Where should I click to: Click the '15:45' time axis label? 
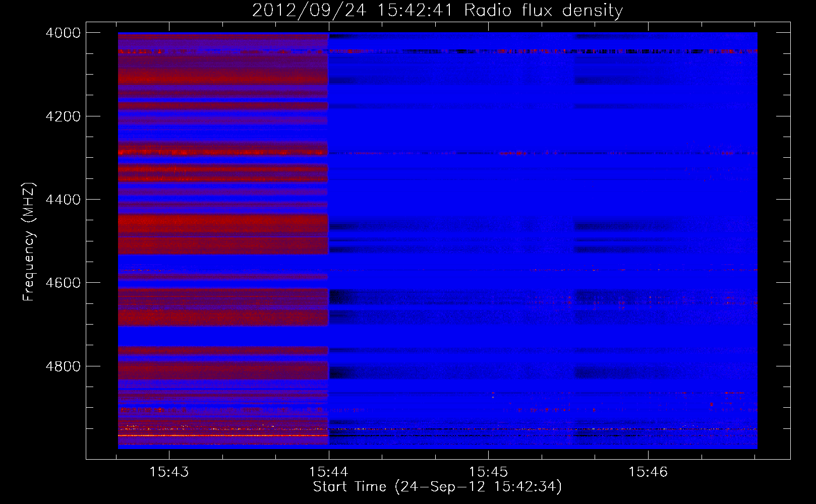pyautogui.click(x=488, y=472)
